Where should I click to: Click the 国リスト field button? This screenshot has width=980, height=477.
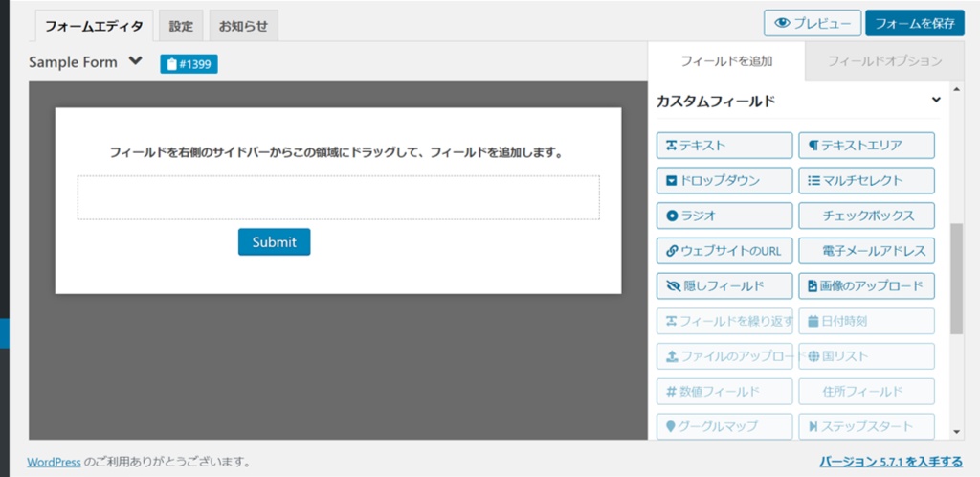tap(866, 356)
